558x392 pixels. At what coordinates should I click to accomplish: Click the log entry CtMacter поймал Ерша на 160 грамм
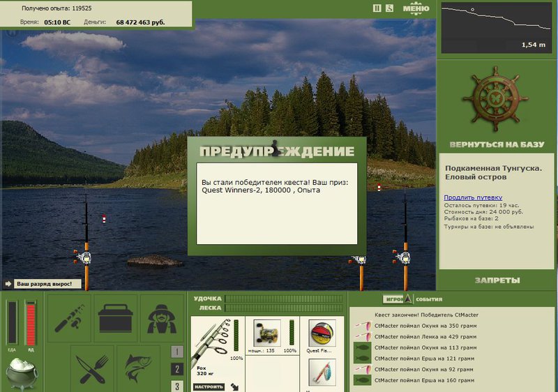[x=424, y=380]
